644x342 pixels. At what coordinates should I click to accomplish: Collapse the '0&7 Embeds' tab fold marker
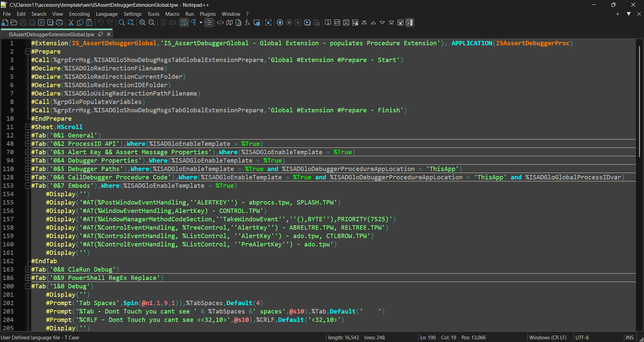pos(28,186)
